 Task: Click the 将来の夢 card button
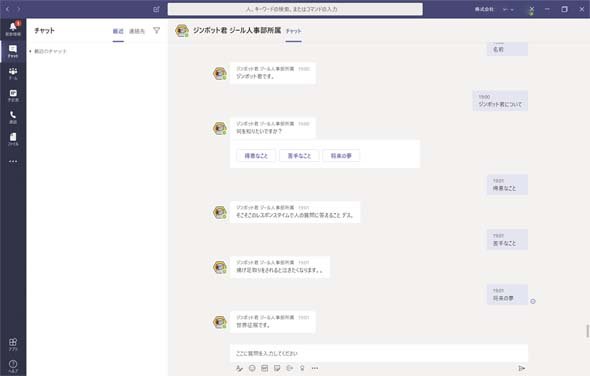point(341,155)
